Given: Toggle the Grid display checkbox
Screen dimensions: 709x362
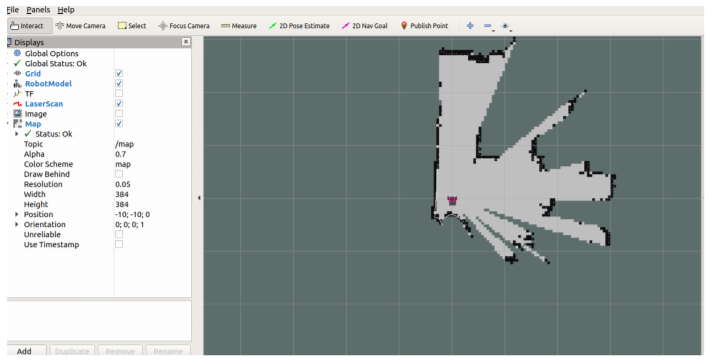Looking at the screenshot, I should (119, 73).
